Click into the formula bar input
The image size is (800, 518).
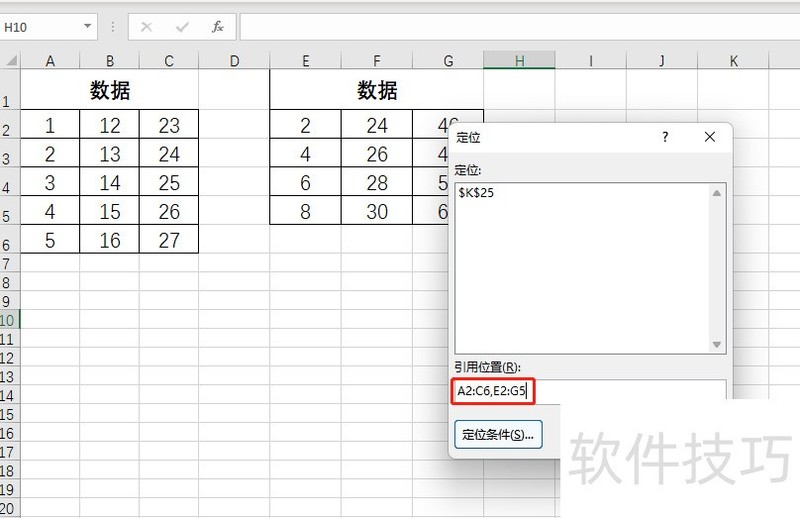519,27
